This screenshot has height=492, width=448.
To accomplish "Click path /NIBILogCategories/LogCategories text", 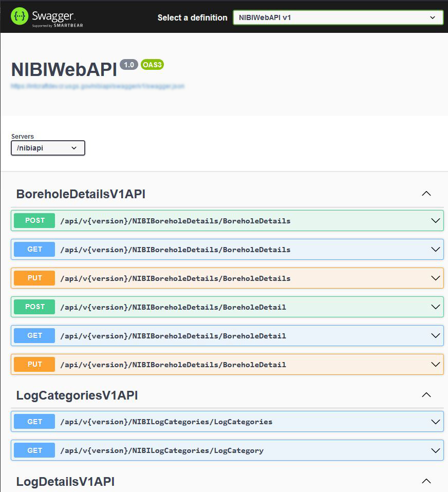I will pos(166,422).
